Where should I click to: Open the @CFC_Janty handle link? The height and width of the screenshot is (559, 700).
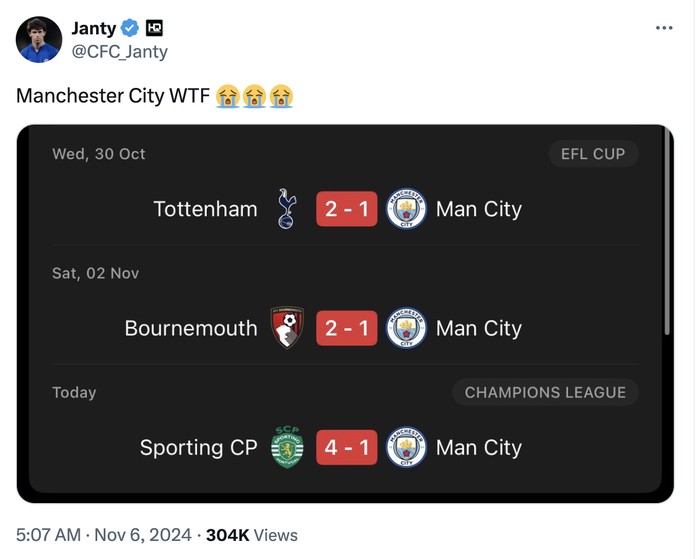120,51
